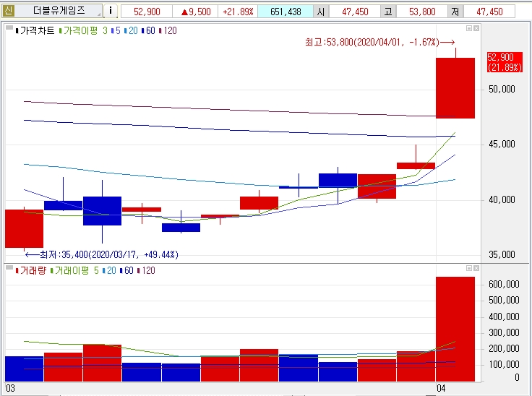Click the 50,000 price axis label
532x396 pixels.
[x=502, y=89]
